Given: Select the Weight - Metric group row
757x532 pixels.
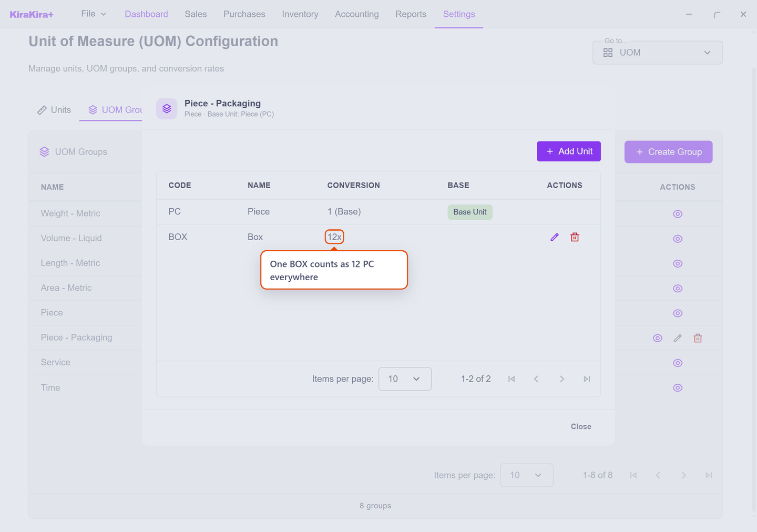Looking at the screenshot, I should 85,213.
